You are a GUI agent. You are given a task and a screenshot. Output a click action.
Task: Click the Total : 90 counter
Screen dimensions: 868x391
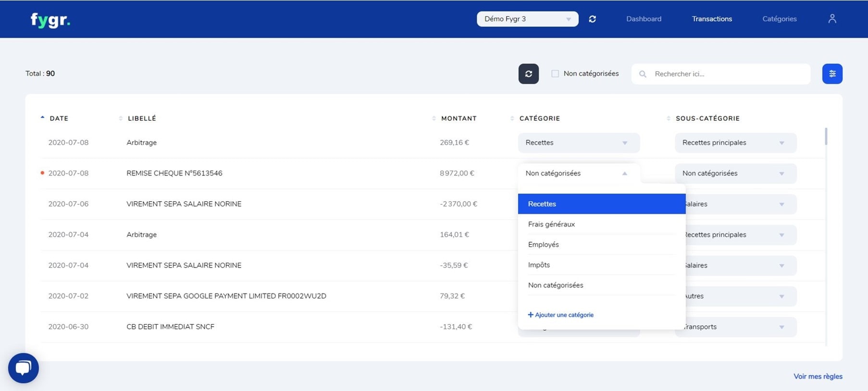coord(40,73)
